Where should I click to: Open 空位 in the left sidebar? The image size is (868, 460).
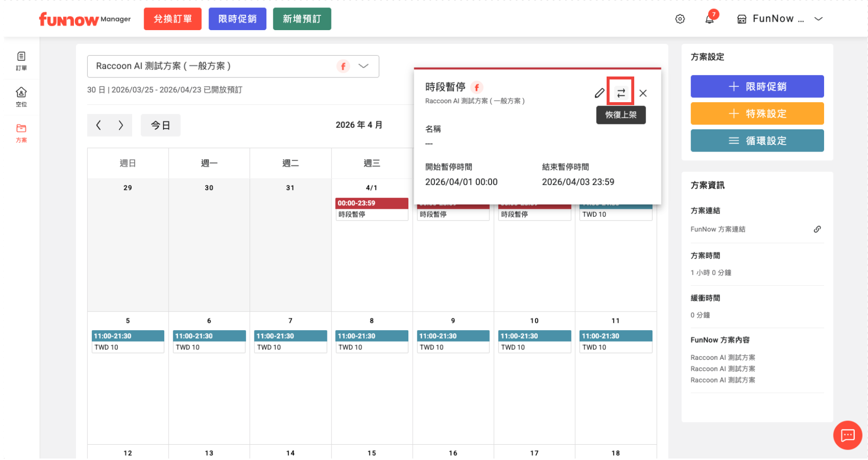click(21, 97)
